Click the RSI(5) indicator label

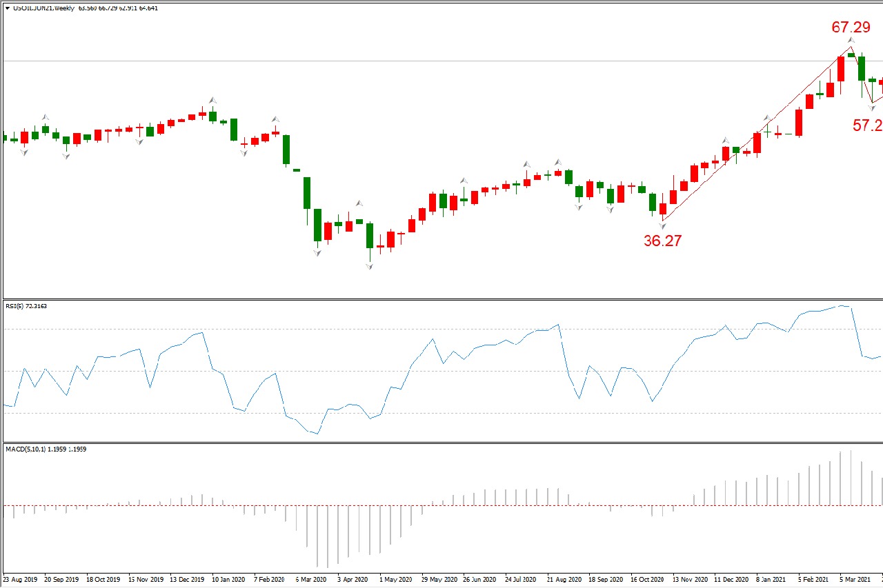click(x=36, y=305)
